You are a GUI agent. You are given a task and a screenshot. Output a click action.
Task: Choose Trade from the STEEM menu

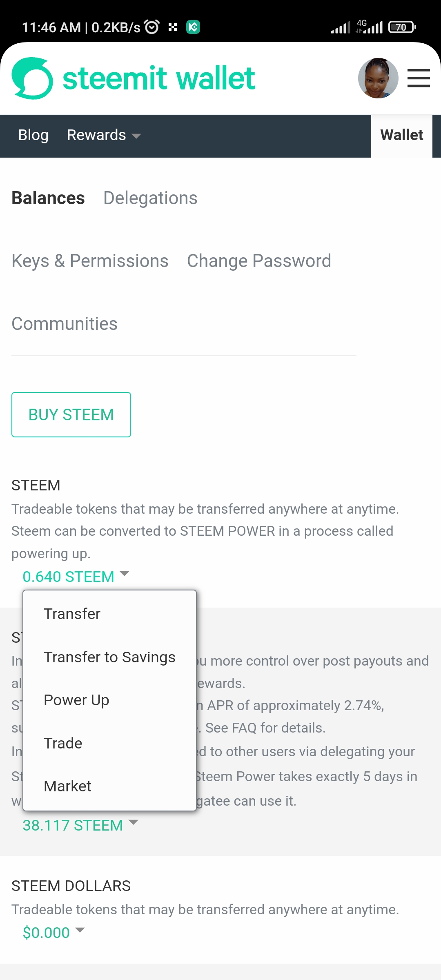pyautogui.click(x=63, y=743)
